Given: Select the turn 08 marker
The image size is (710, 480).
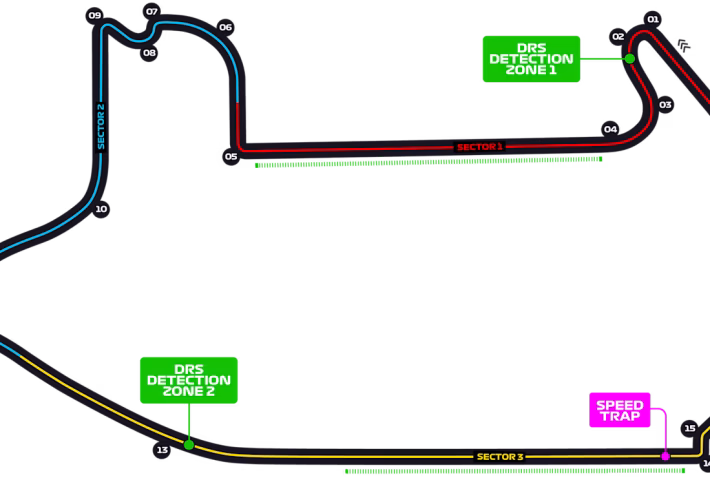Looking at the screenshot, I should [149, 53].
